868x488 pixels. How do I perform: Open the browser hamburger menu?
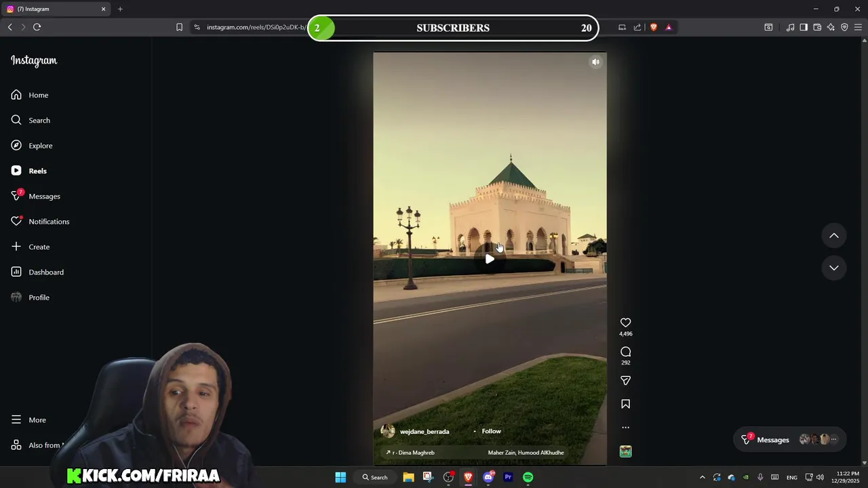[858, 27]
